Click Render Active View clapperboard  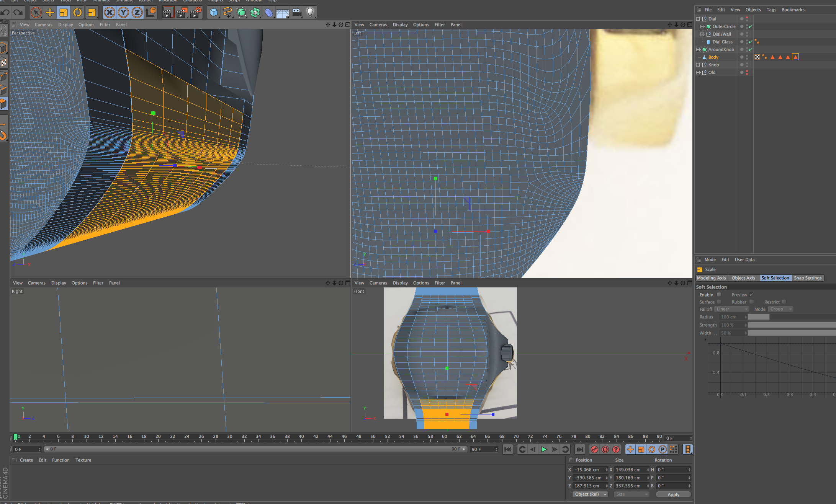click(x=168, y=13)
